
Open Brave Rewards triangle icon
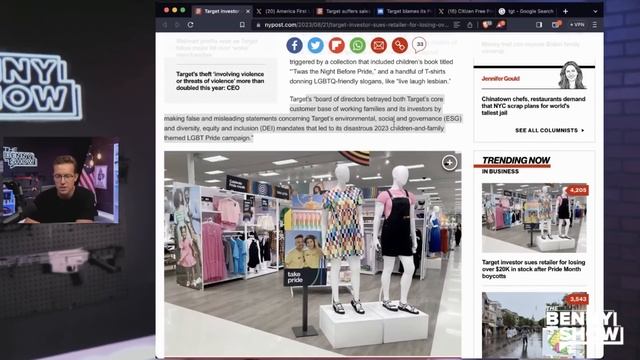(500, 25)
